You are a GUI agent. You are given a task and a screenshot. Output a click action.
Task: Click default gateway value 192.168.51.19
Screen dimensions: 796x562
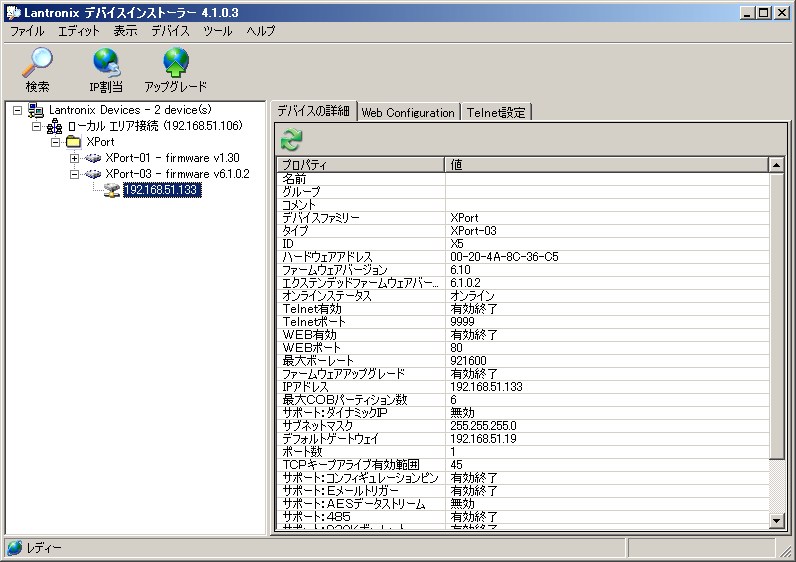483,439
